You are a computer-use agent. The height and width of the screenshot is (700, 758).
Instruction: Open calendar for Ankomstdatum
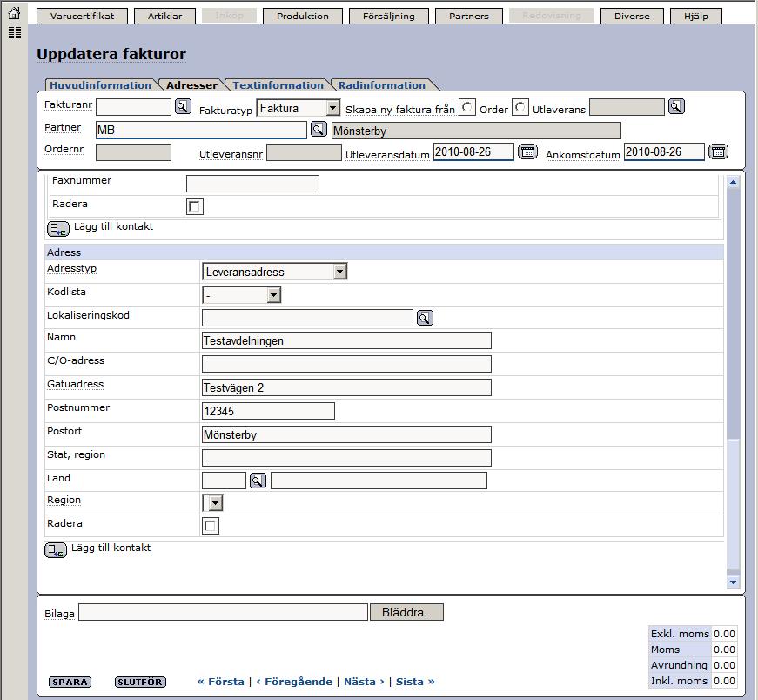tap(718, 151)
